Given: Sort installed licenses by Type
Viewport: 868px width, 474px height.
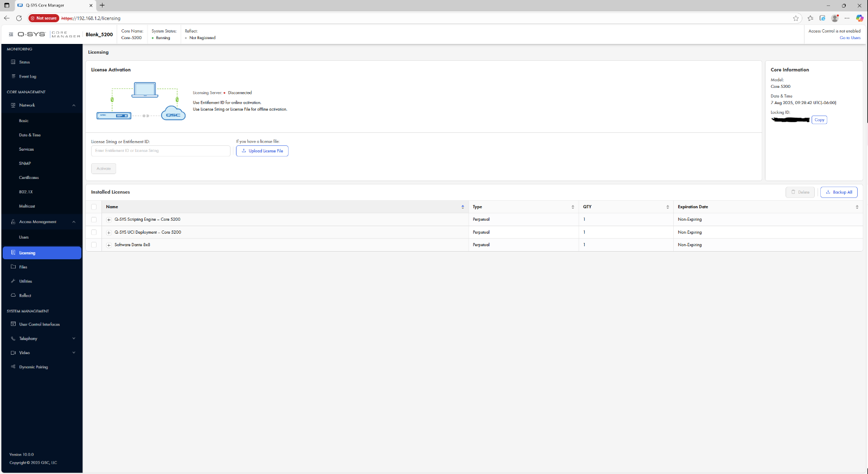Looking at the screenshot, I should 573,207.
